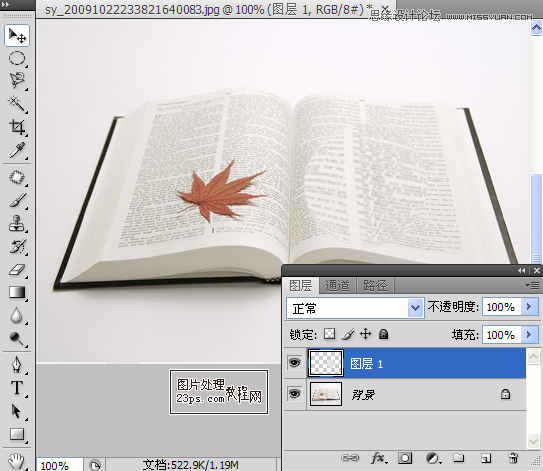Select the Eraser tool
This screenshot has width=543, height=471.
coord(17,269)
